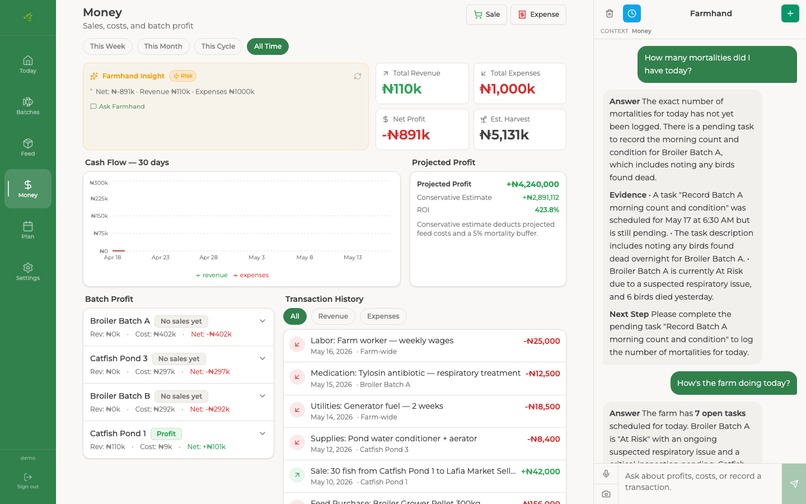The height and width of the screenshot is (504, 806).
Task: Go to Batches in the sidebar
Action: (x=28, y=105)
